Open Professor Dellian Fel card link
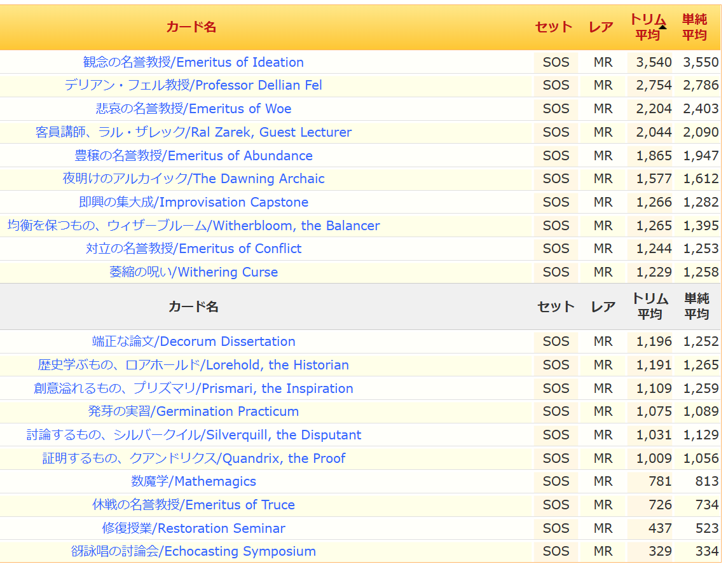 pyautogui.click(x=193, y=85)
